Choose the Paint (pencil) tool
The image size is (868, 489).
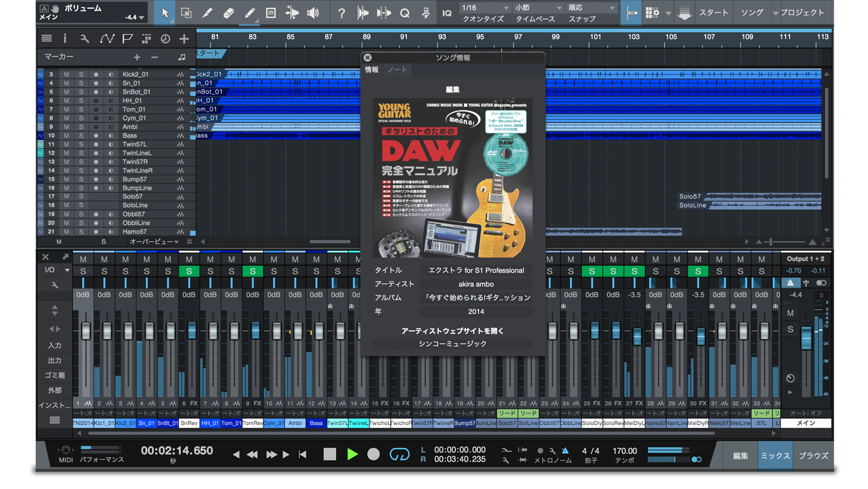coord(249,13)
